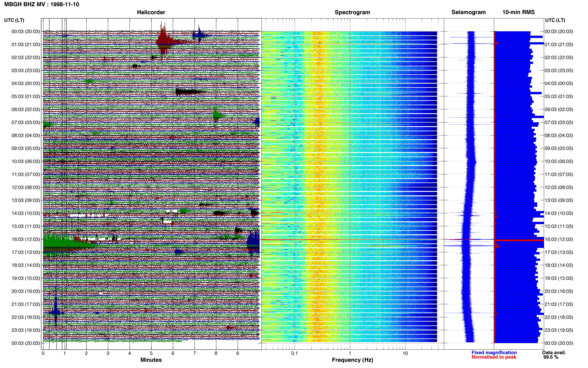Click the left time label '09:03 (05:03)'
Viewport: 588px width, 368px height.
[26, 148]
